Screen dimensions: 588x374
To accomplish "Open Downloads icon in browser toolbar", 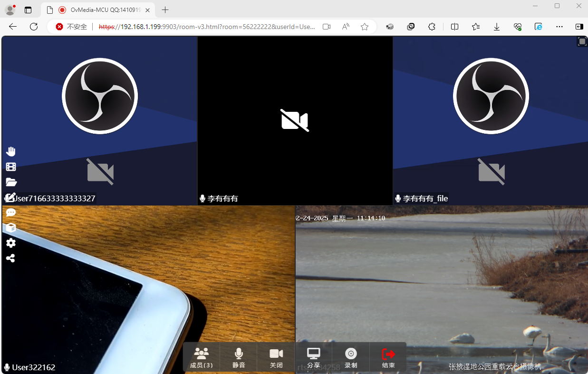I will coord(497,27).
